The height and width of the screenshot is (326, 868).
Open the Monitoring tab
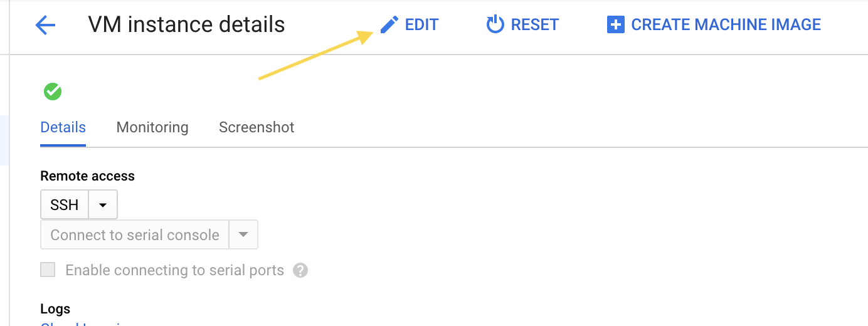click(152, 127)
